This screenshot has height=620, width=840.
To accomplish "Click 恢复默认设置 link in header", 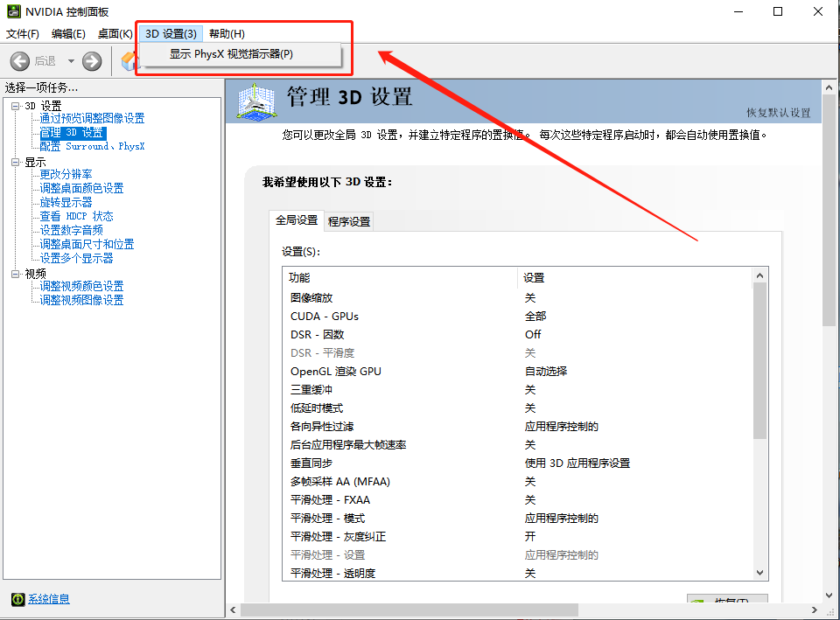I will click(x=779, y=113).
